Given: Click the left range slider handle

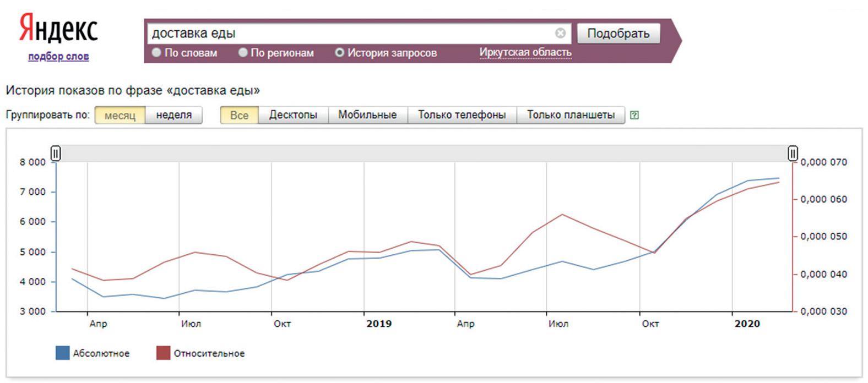Looking at the screenshot, I should [x=56, y=154].
